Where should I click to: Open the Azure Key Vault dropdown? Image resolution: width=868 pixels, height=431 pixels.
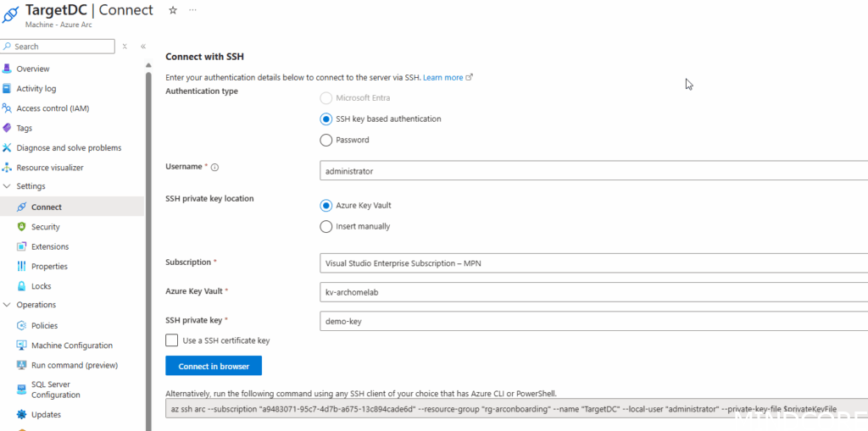(x=593, y=292)
